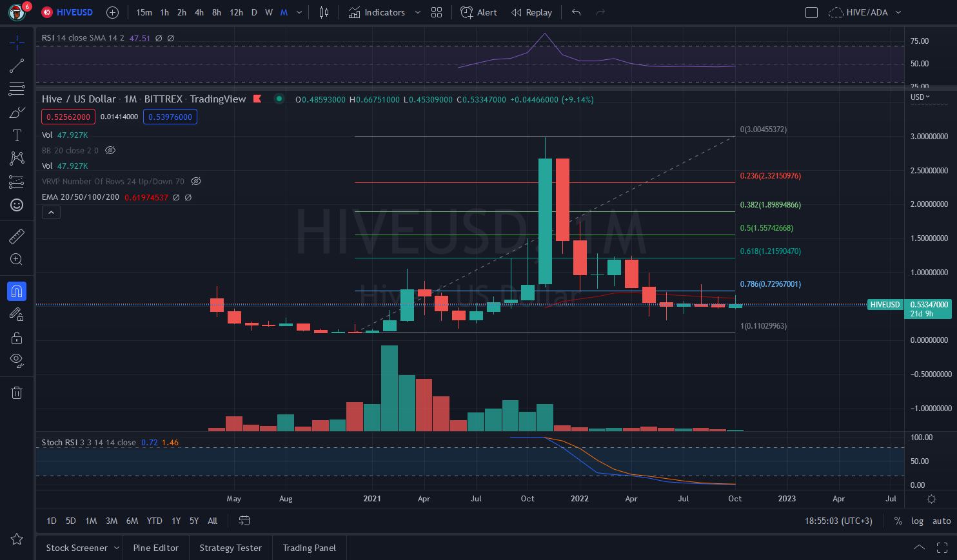
Task: Start bar Replay mode
Action: (532, 12)
